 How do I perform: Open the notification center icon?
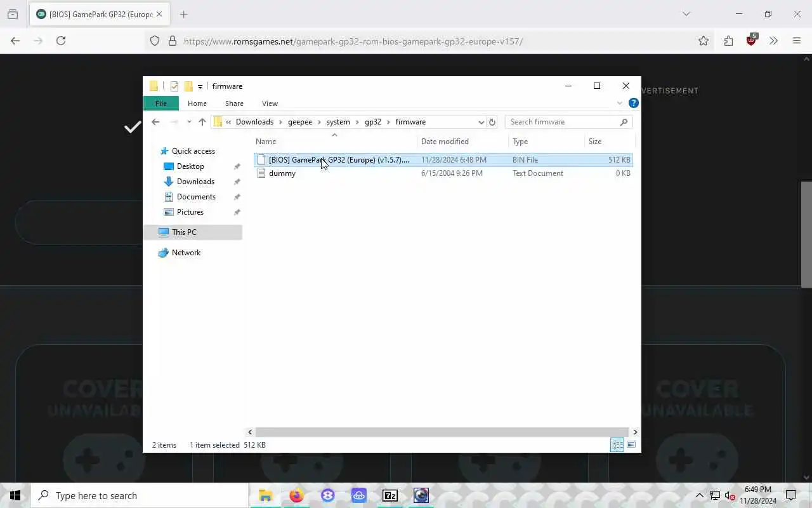coord(791,495)
